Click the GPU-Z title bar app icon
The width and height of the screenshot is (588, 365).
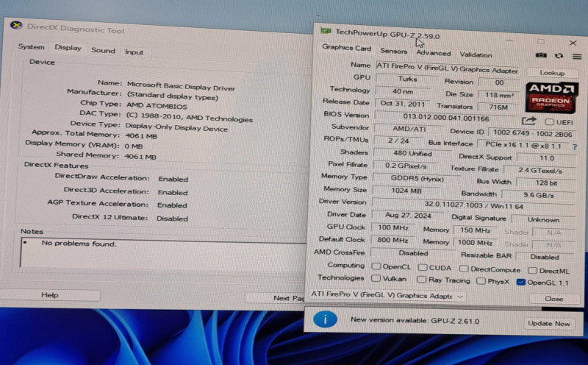point(326,31)
